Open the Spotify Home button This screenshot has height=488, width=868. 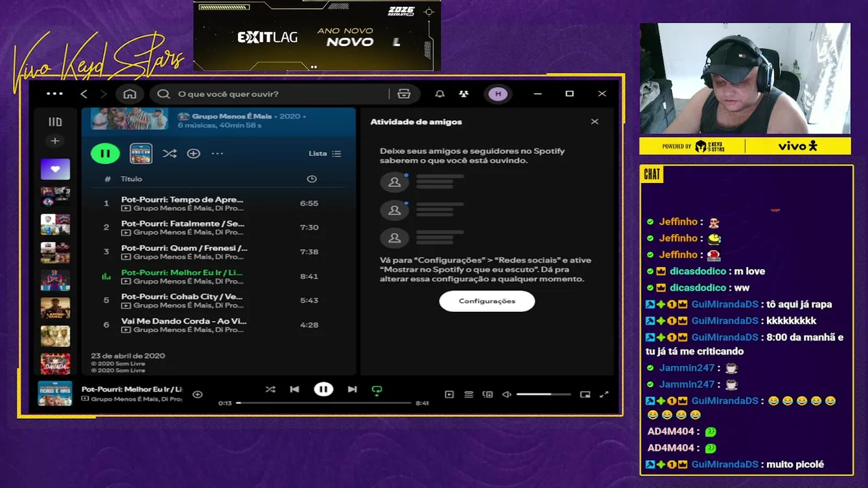pos(130,94)
